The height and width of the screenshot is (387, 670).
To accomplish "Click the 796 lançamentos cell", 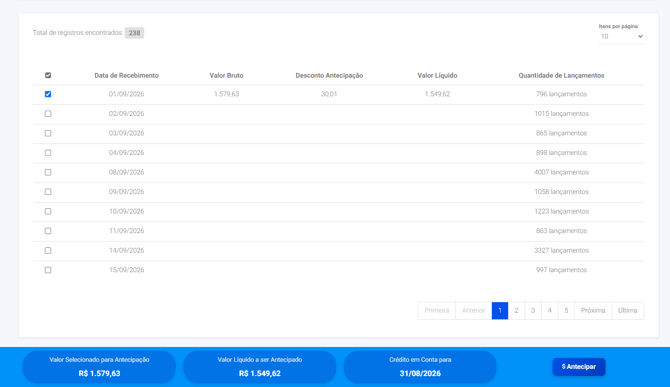I will coord(561,94).
